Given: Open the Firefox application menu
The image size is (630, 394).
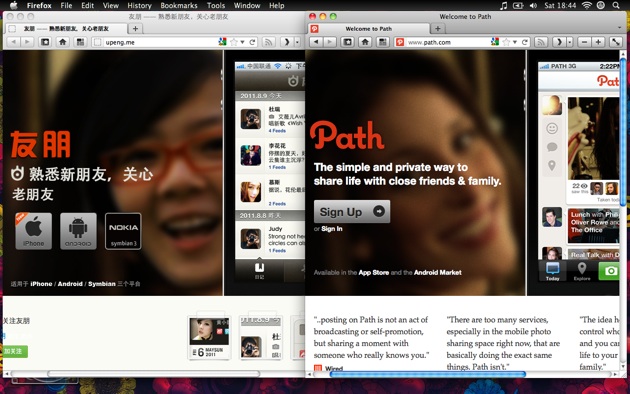Looking at the screenshot, I should pos(39,6).
